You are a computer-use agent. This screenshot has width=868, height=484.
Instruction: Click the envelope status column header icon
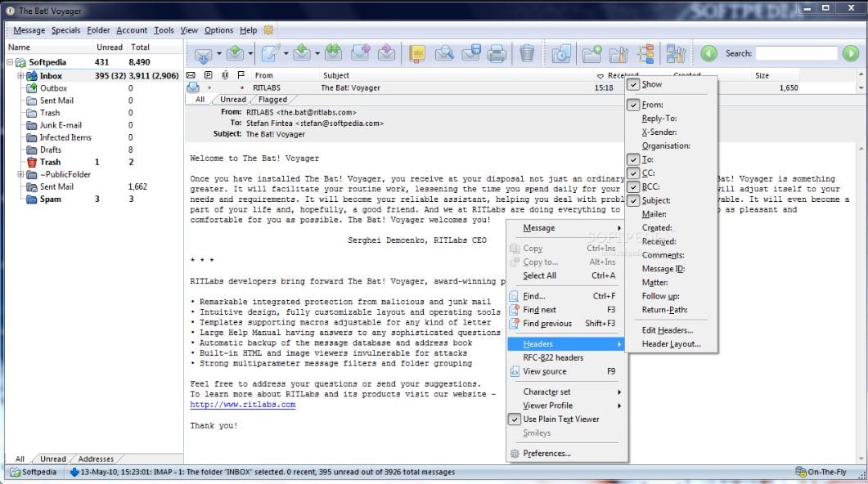click(x=191, y=75)
